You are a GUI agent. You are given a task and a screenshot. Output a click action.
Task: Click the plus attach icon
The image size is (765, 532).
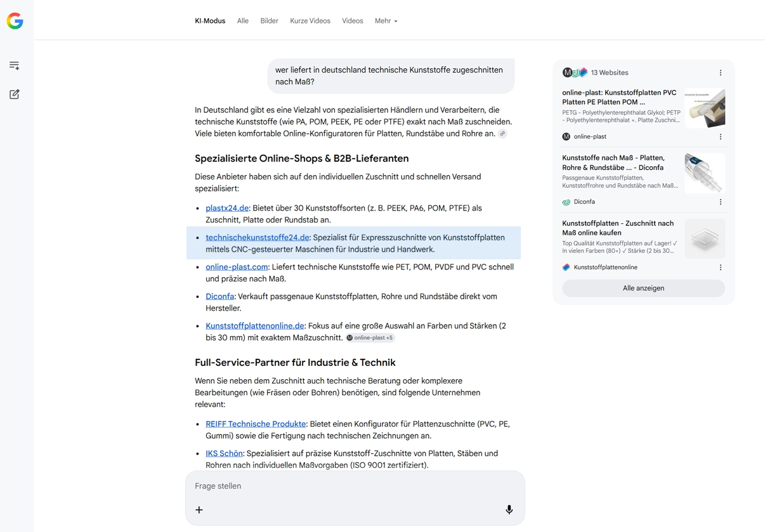[x=199, y=510]
